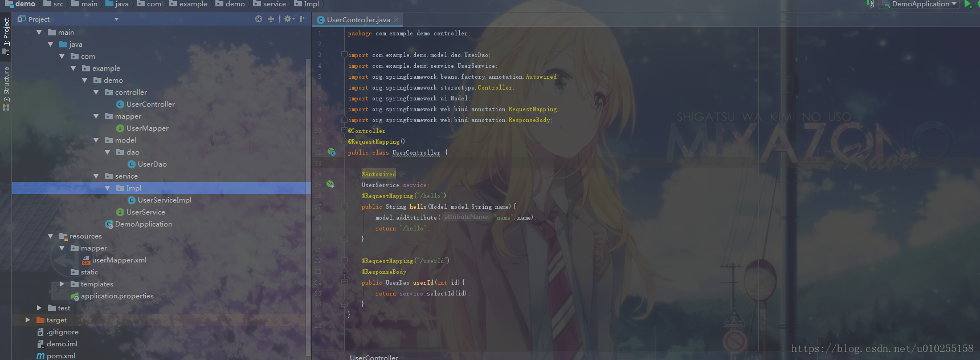Open the Z: Structure tool window tab

(x=6, y=88)
